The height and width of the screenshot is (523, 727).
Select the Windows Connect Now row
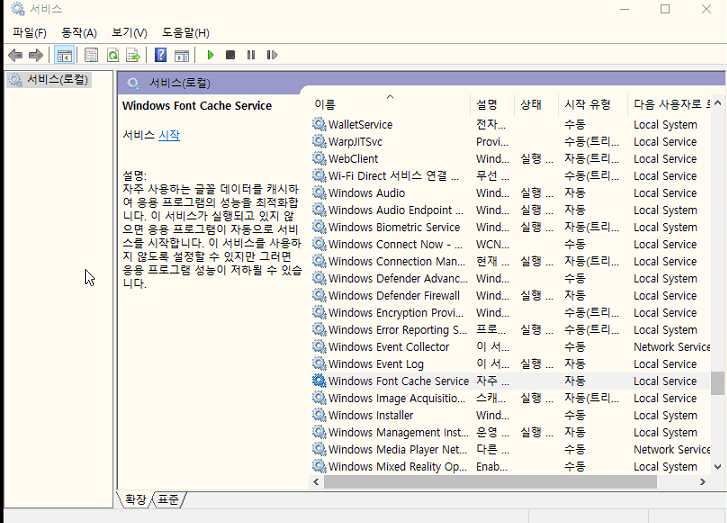(x=510, y=244)
